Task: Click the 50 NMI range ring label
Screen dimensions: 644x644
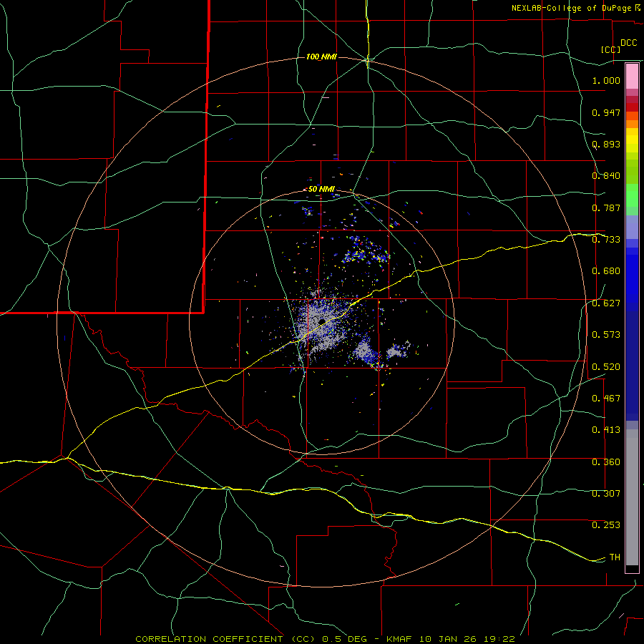Action: [321, 190]
